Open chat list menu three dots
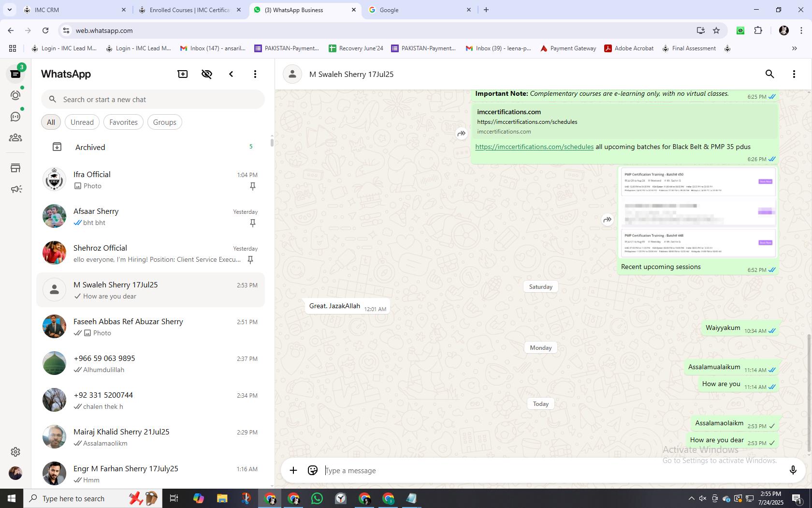 (255, 74)
